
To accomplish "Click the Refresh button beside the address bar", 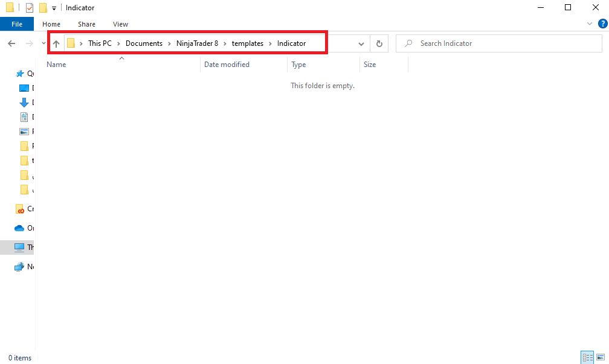I will tap(379, 43).
